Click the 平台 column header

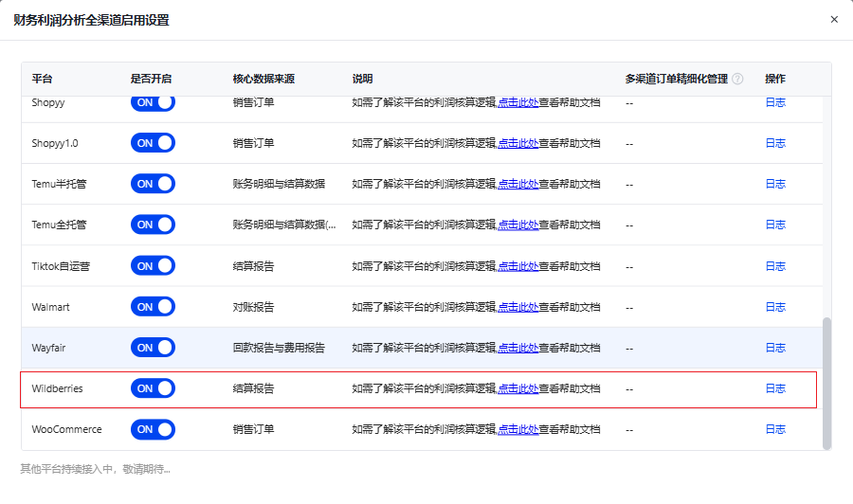click(42, 79)
